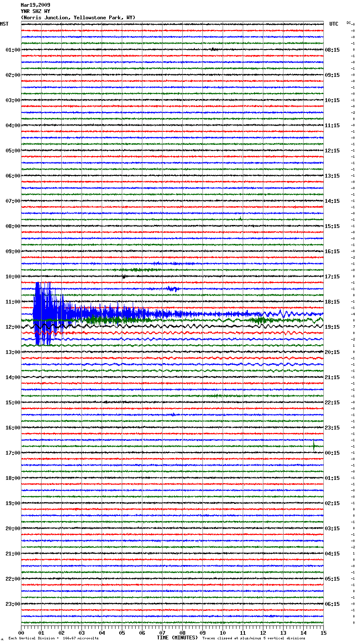The width and height of the screenshot is (357, 644).
Task: Select the 05:00 MST time label
Action: coord(13,151)
